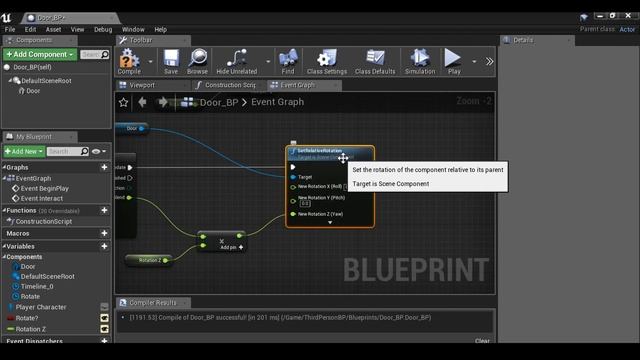Select Door component in Components tree
Screen dimensions: 640x360
33,91
